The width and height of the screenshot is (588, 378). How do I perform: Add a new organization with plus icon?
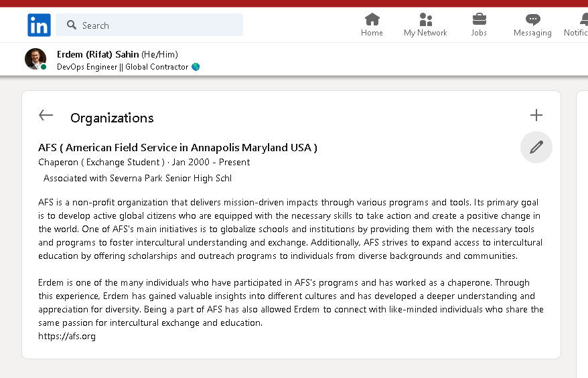point(536,115)
